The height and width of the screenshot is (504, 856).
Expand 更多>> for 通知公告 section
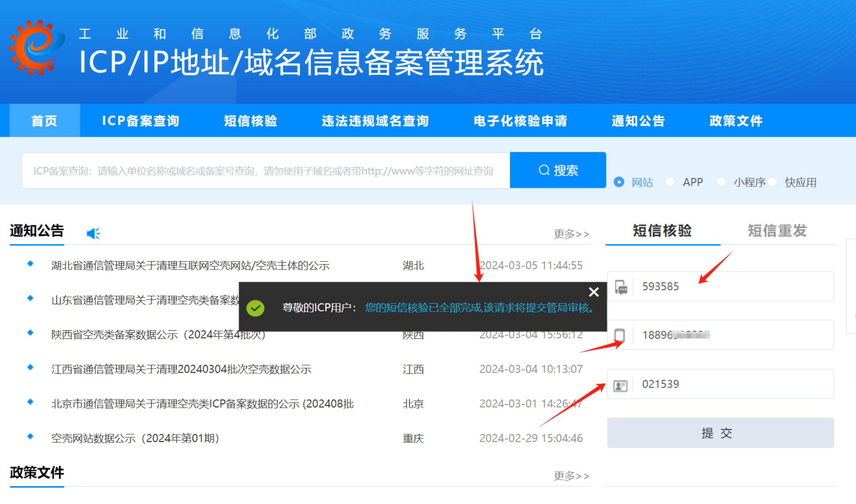[571, 234]
